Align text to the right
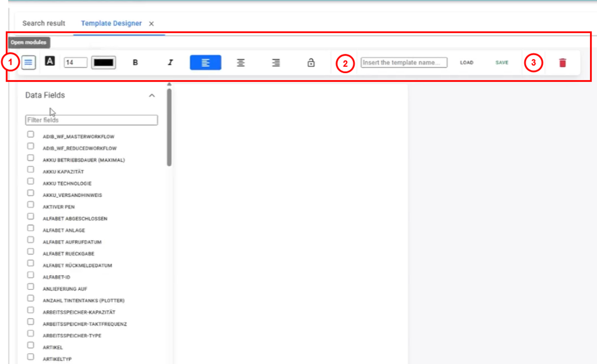This screenshot has height=364, width=597. 276,63
